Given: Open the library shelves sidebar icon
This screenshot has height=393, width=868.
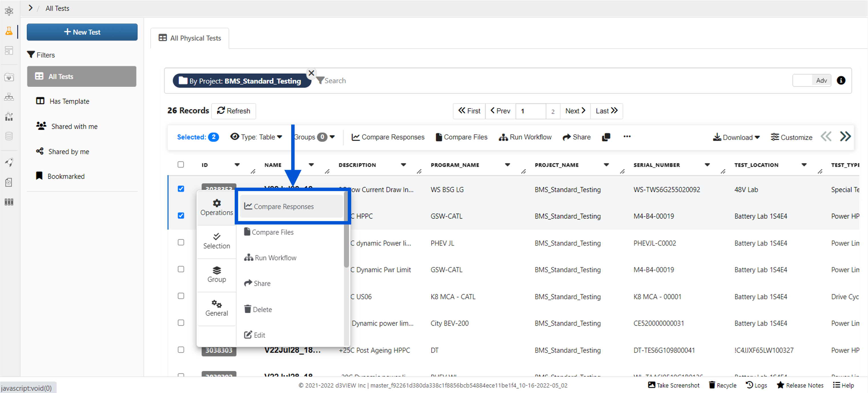Looking at the screenshot, I should click(9, 202).
